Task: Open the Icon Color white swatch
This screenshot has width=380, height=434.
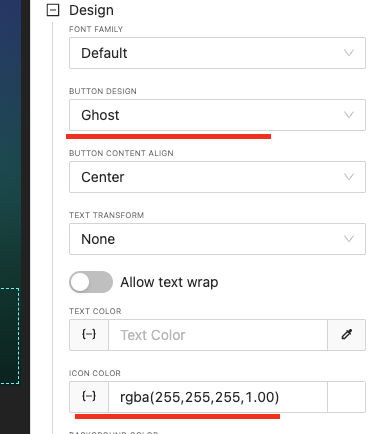Action: (347, 397)
